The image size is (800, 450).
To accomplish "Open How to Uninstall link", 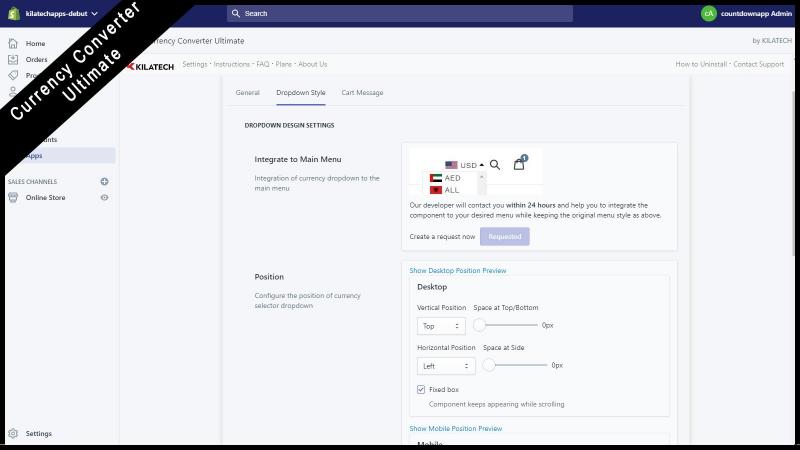I will (x=701, y=64).
